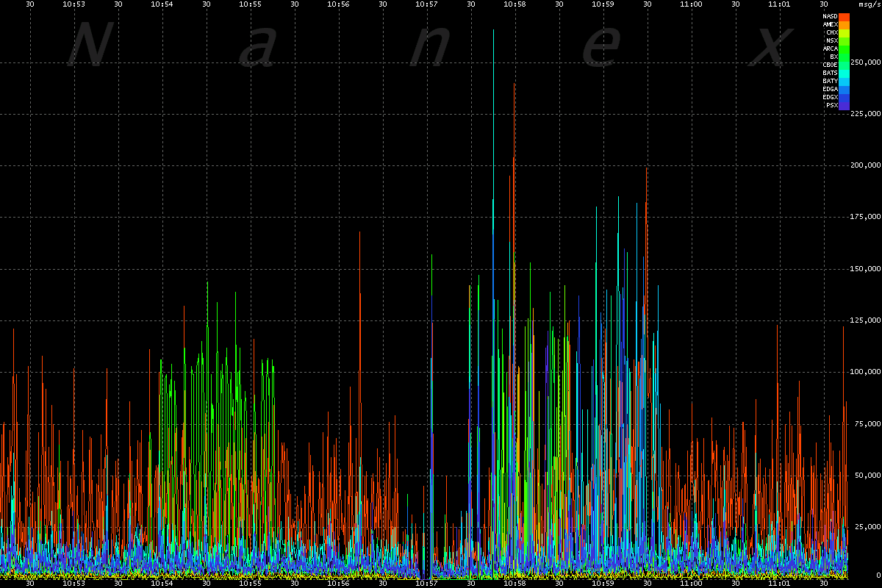Select the 125,000 y-axis value
This screenshot has width=882, height=588.
pos(865,320)
